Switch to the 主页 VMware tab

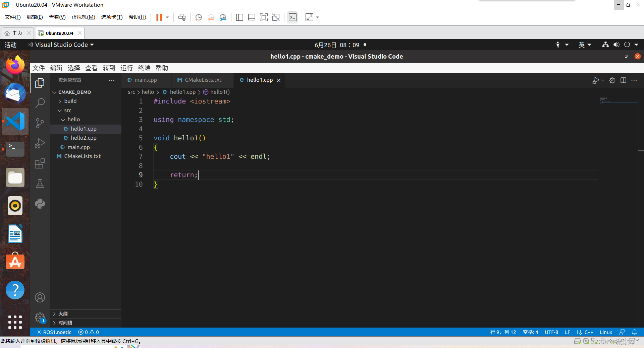pos(17,33)
